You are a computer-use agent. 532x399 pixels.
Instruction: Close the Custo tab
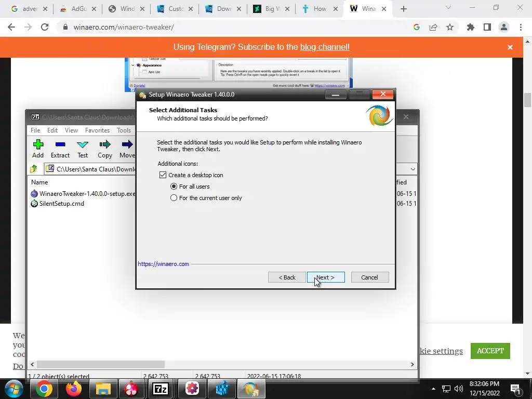(x=191, y=9)
